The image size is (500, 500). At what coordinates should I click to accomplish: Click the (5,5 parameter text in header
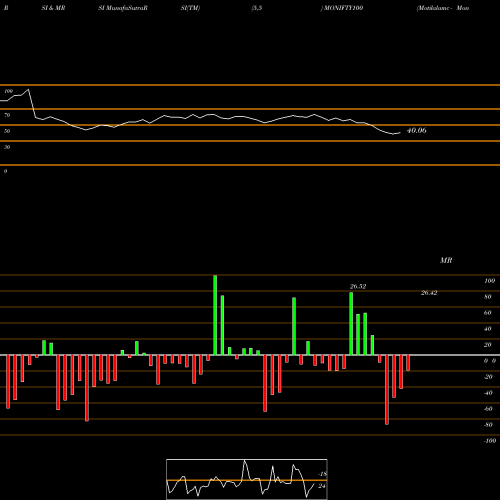pyautogui.click(x=257, y=8)
